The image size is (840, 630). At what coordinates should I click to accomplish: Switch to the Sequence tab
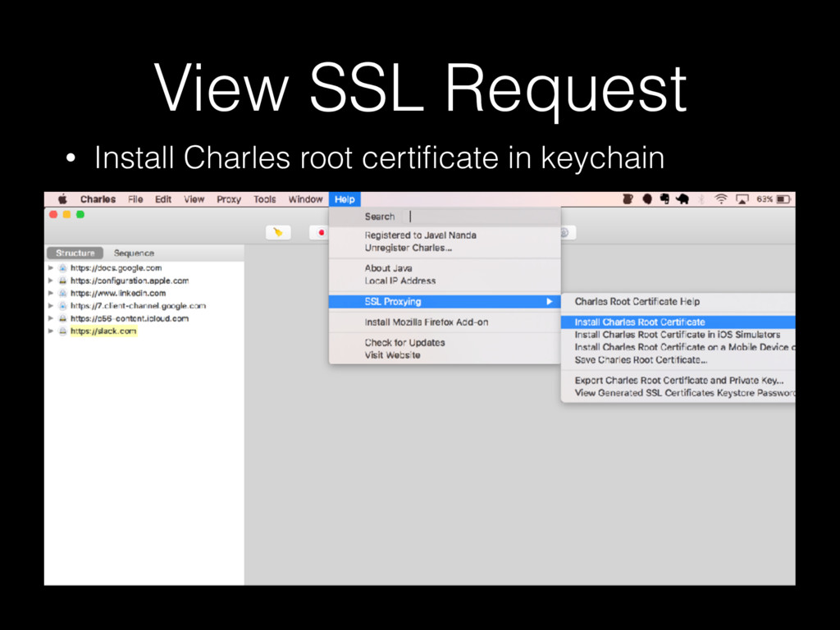tap(134, 253)
